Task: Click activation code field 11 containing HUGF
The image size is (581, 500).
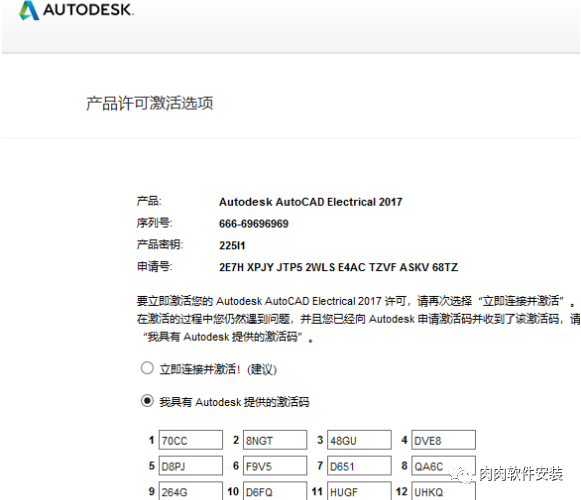Action: pyautogui.click(x=359, y=491)
